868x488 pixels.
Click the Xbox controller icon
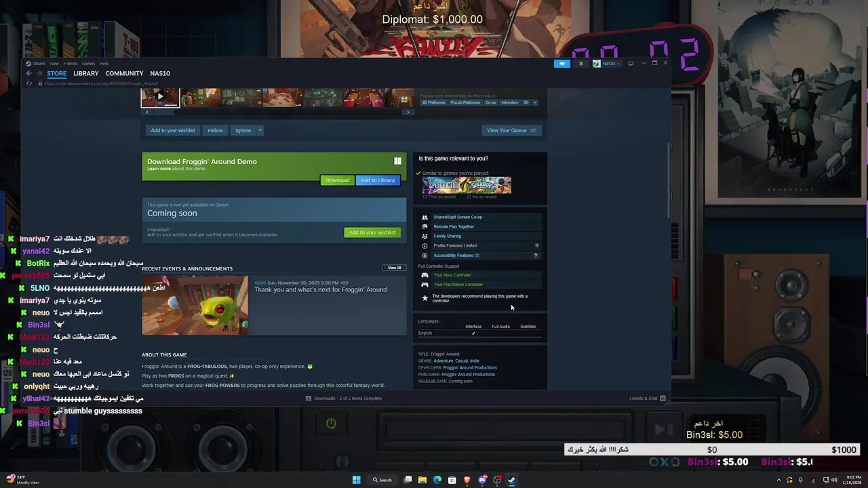(x=425, y=275)
